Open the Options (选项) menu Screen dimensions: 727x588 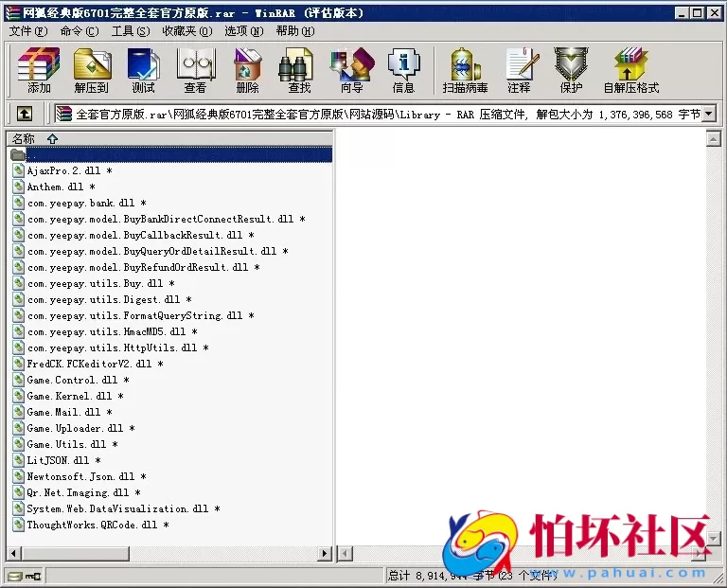pos(244,31)
